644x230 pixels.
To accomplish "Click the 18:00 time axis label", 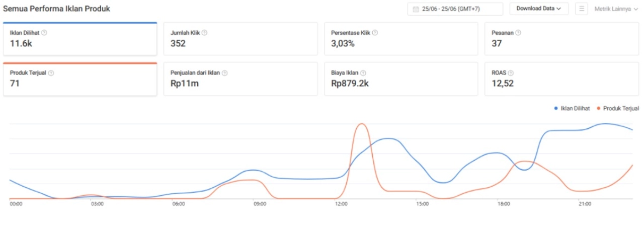I will point(504,204).
